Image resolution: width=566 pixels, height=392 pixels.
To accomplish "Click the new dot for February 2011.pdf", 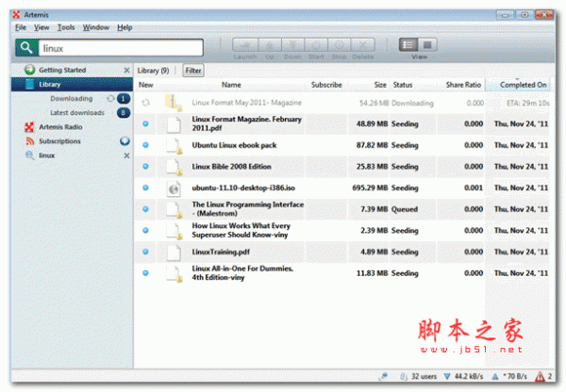I will point(145,123).
